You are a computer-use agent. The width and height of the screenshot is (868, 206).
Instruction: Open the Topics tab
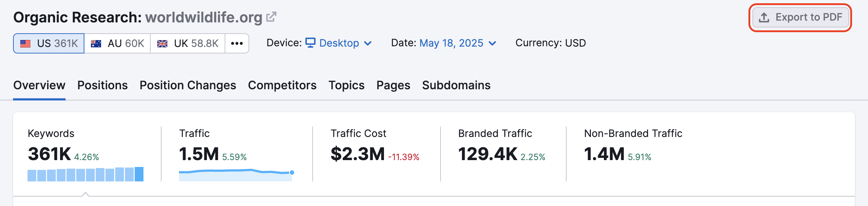tap(346, 85)
